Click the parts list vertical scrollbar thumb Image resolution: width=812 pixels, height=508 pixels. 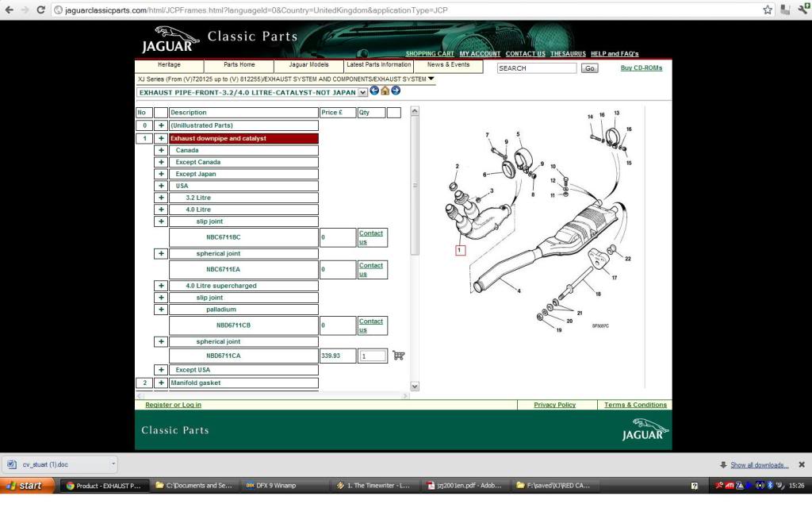coord(414,186)
